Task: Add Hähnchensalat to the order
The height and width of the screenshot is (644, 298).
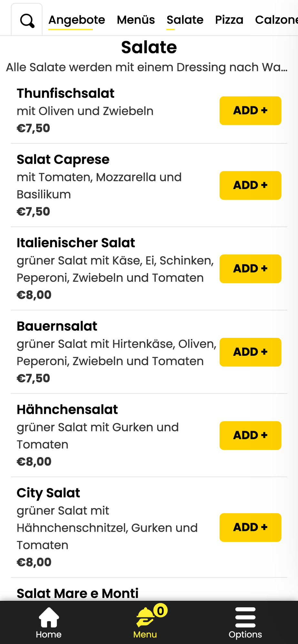Action: 250,435
